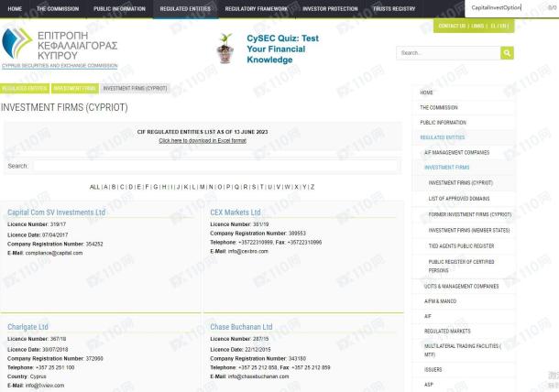Focus the site Search field in header
This screenshot has height=392, width=559.
pos(448,53)
